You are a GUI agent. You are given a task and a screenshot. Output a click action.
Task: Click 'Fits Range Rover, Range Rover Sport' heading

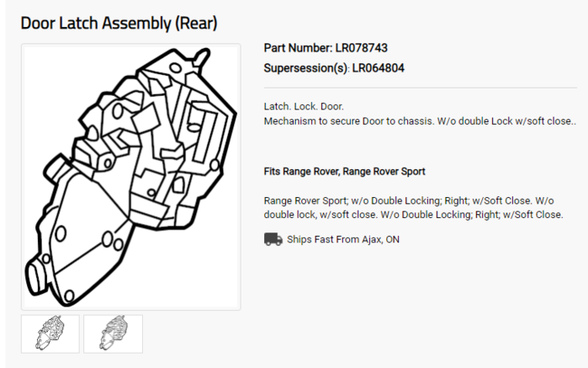coord(344,172)
